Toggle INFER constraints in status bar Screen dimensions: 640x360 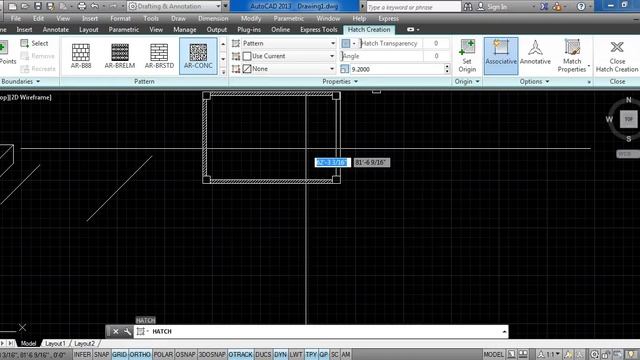click(82, 355)
